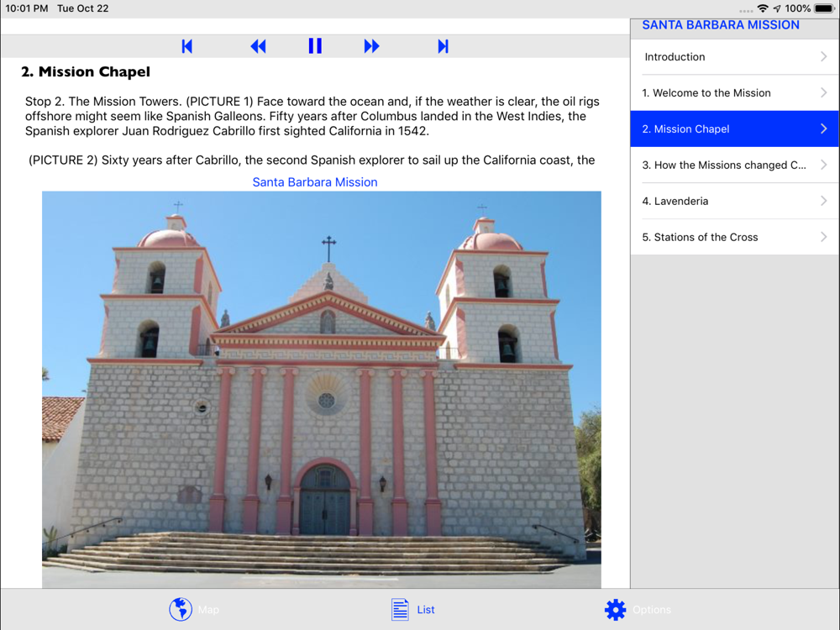The image size is (840, 630).
Task: Pause the audio playback
Action: point(315,46)
